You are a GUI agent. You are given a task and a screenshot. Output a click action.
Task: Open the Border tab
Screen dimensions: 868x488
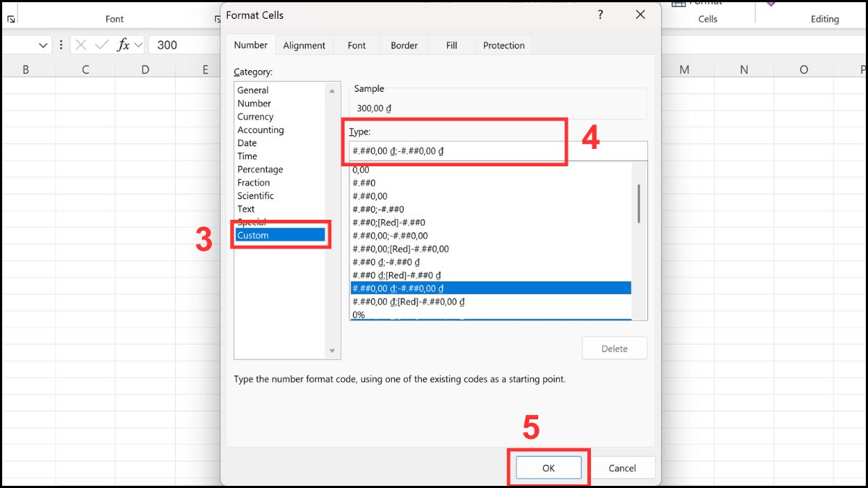pos(404,45)
